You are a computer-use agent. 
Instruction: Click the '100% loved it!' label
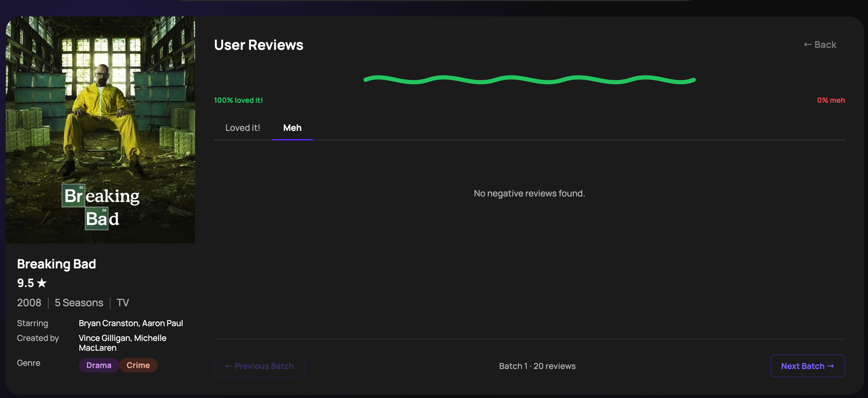pos(238,100)
